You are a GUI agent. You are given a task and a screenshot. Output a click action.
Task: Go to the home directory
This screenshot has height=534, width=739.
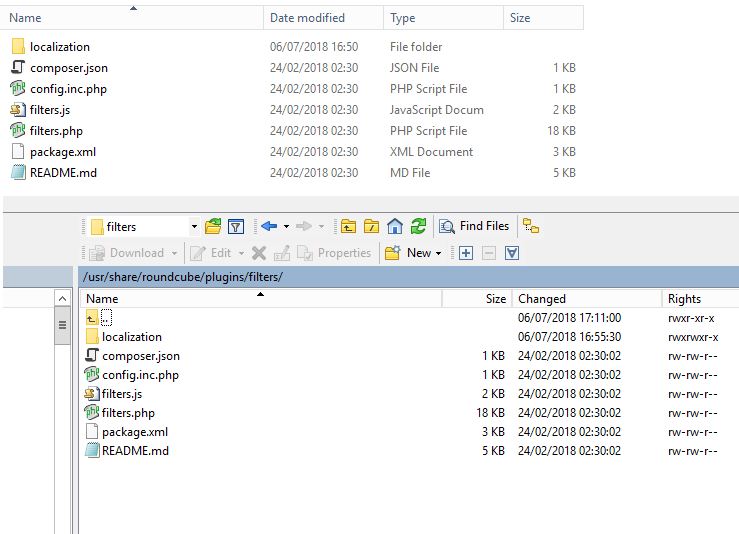pyautogui.click(x=395, y=226)
